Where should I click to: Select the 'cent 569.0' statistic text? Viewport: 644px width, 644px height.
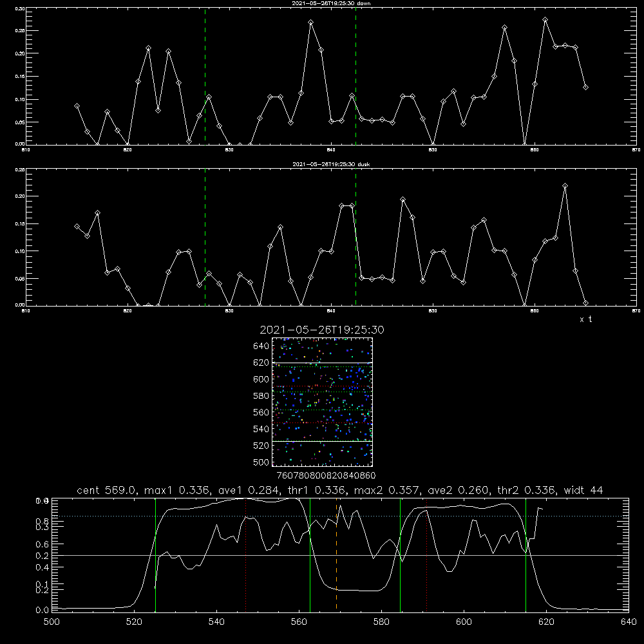106,490
